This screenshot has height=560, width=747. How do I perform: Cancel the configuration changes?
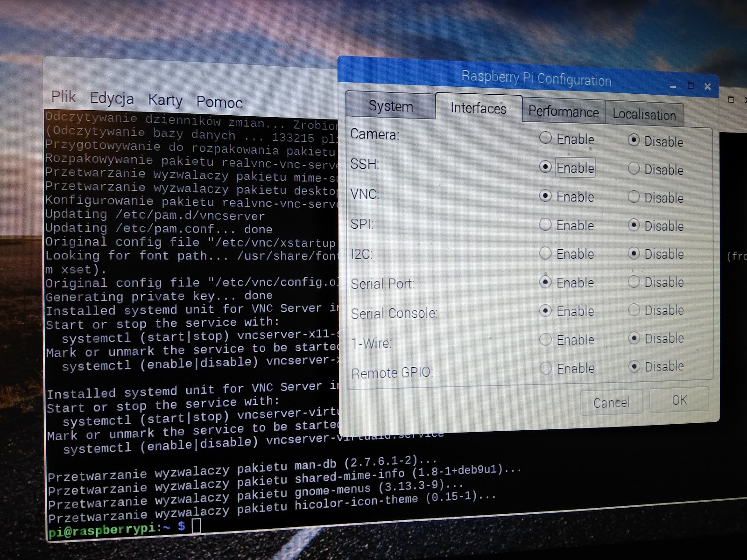(x=611, y=402)
